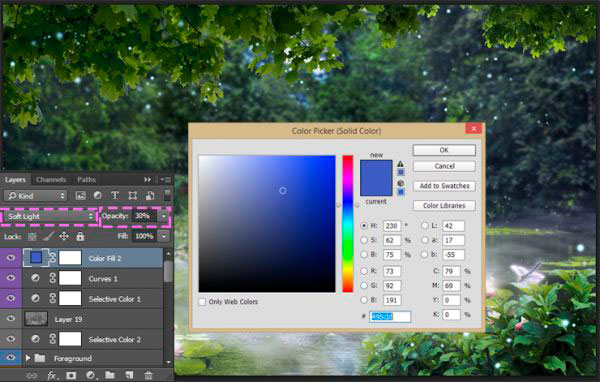Viewport: 600px width, 382px height.
Task: Click the hex color input field
Action: (x=390, y=317)
